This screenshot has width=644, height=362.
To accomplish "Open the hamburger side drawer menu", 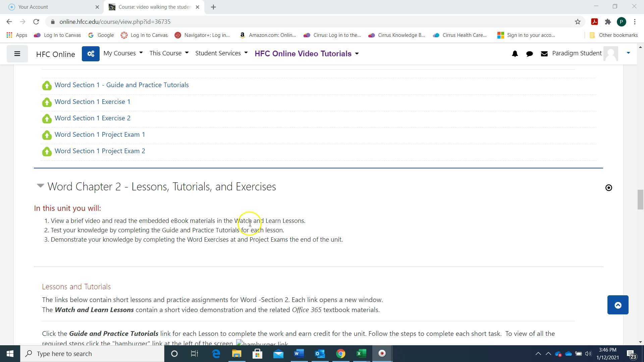I will [17, 54].
